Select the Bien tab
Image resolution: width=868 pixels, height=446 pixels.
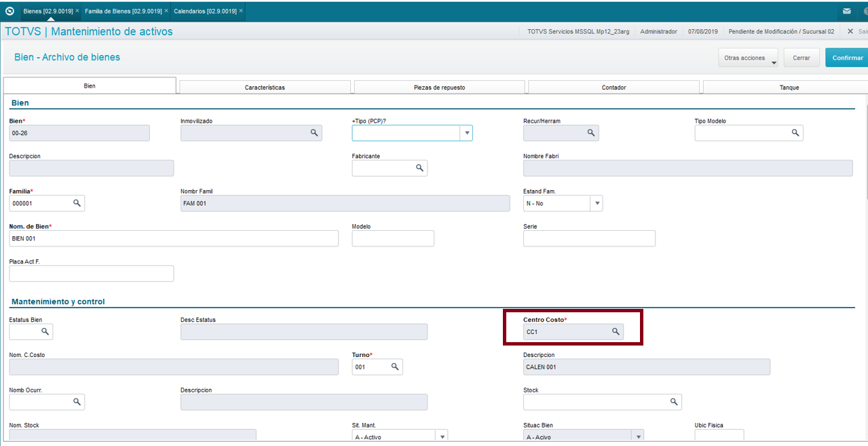[90, 86]
